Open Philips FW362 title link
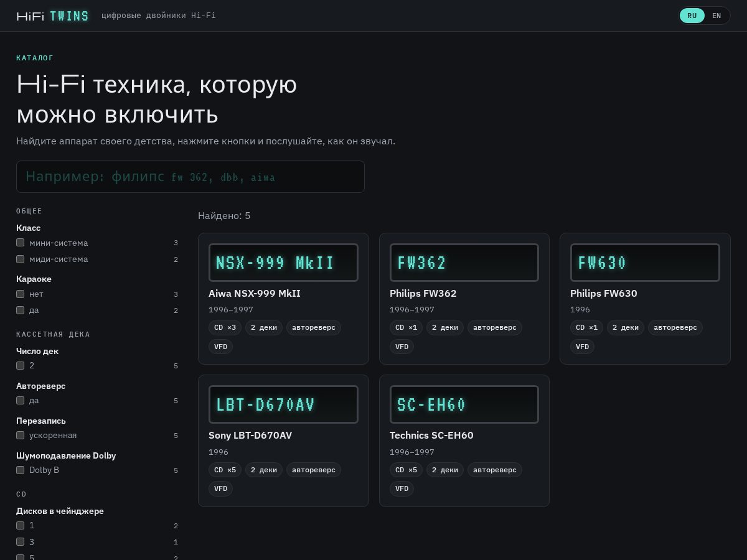The height and width of the screenshot is (560, 747). 423,293
